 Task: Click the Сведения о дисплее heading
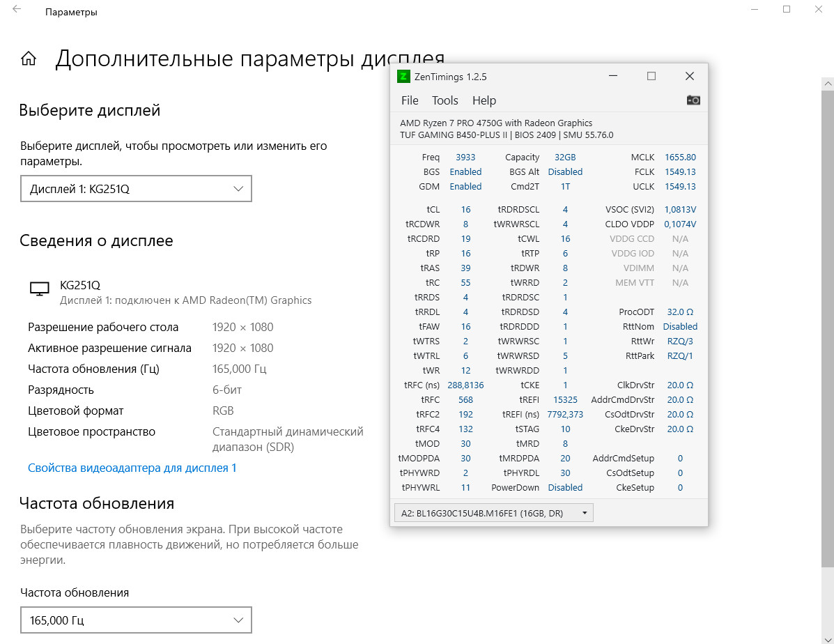pyautogui.click(x=96, y=240)
